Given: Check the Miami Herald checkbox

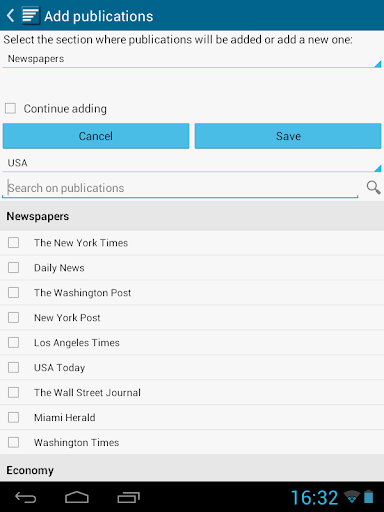Looking at the screenshot, I should (x=13, y=417).
